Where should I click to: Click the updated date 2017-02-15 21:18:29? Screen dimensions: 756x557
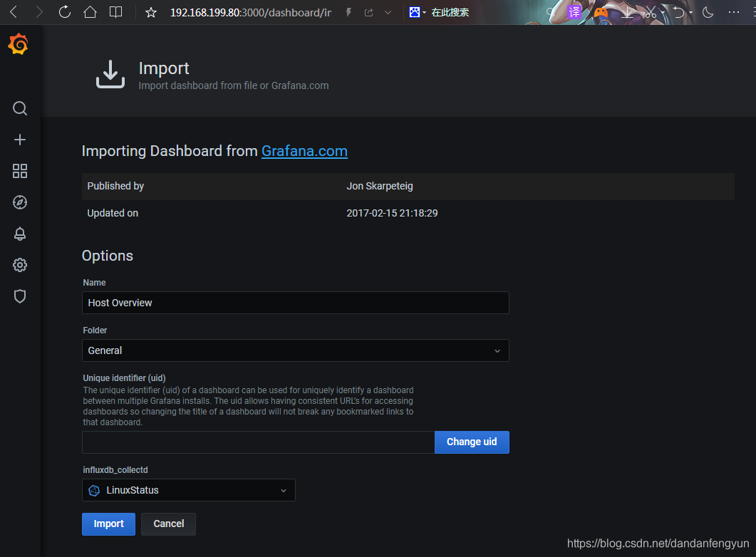click(392, 213)
